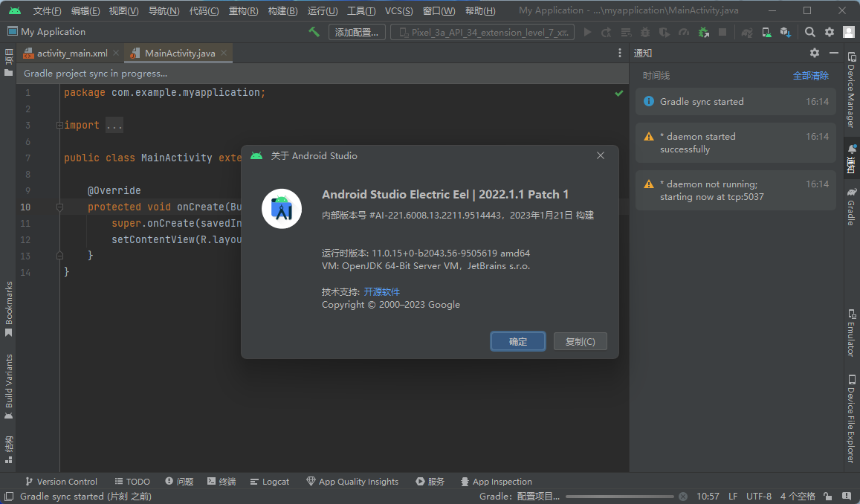Viewport: 860px width, 504px height.
Task: Open the App Quality Insights tab
Action: (x=352, y=482)
